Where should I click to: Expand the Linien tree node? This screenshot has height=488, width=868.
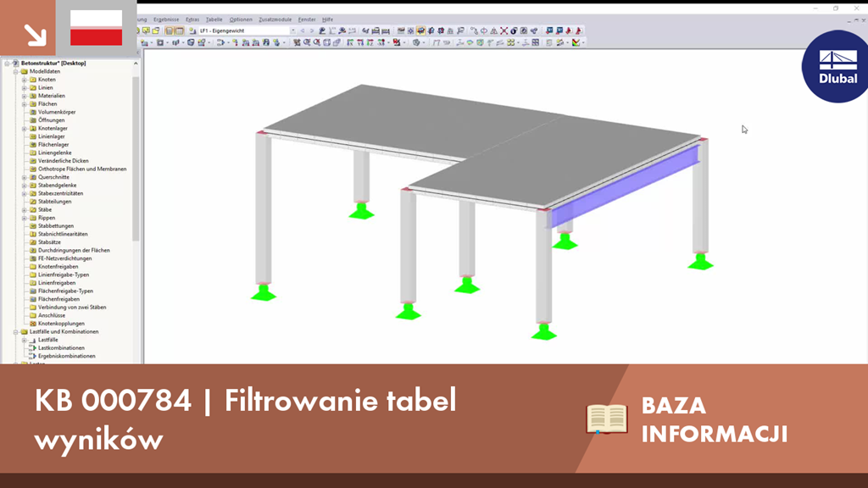click(25, 87)
